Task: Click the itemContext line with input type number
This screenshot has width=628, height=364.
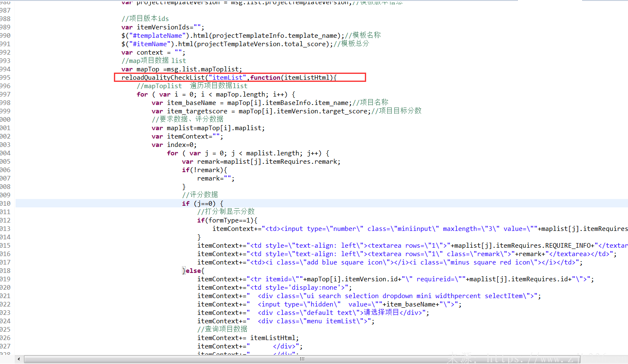Action: 420,228
